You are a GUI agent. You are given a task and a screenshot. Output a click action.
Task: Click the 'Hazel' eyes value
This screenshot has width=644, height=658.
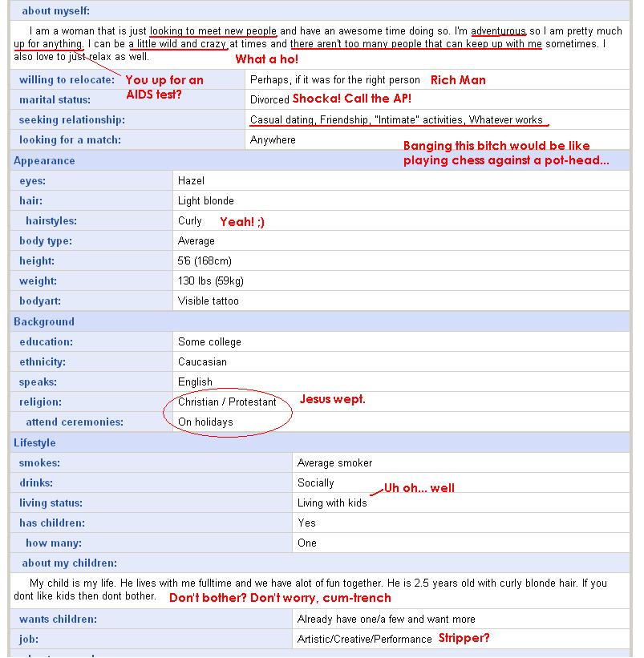(x=191, y=181)
